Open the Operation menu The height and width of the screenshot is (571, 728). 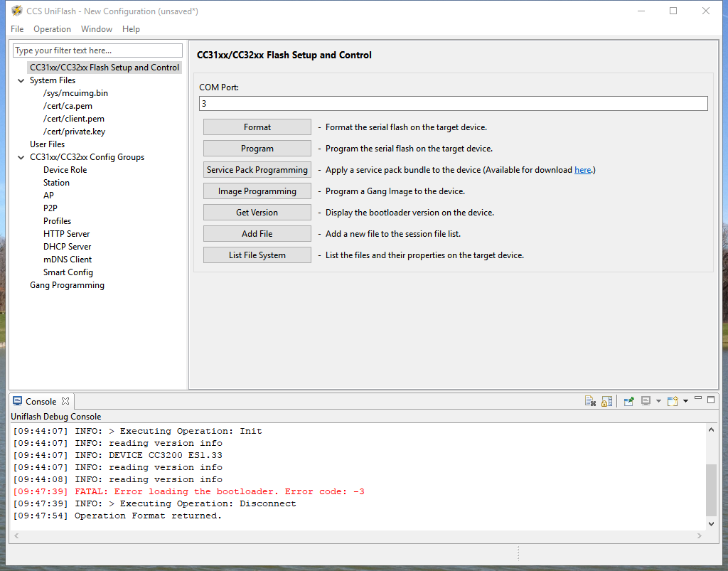click(52, 28)
